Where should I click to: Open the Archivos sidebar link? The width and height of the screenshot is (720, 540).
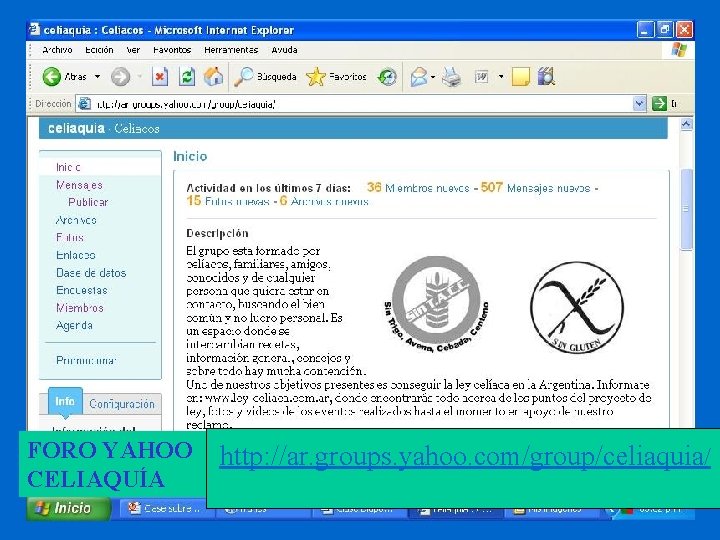(x=76, y=220)
